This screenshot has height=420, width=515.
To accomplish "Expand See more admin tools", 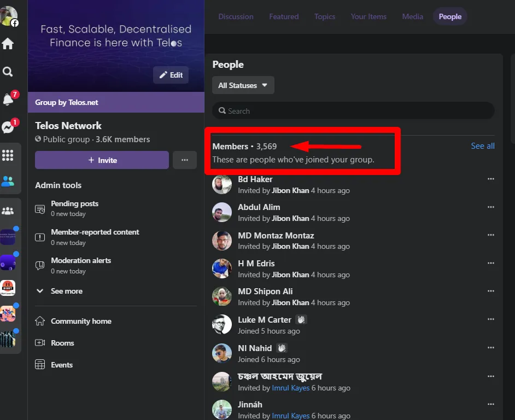I will (x=115, y=291).
